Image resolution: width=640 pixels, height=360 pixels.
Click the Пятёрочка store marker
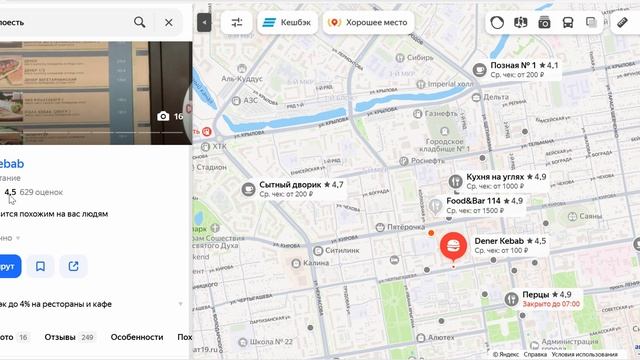point(380,227)
